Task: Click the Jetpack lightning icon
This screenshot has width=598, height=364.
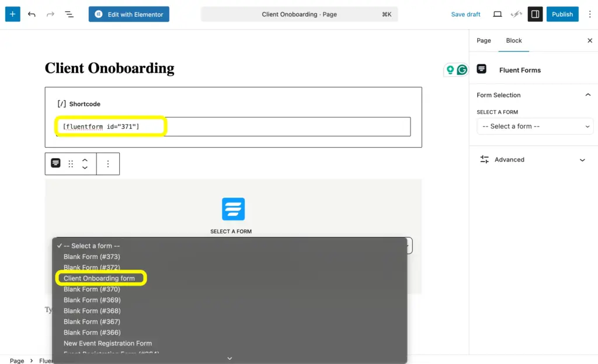Action: click(x=516, y=14)
